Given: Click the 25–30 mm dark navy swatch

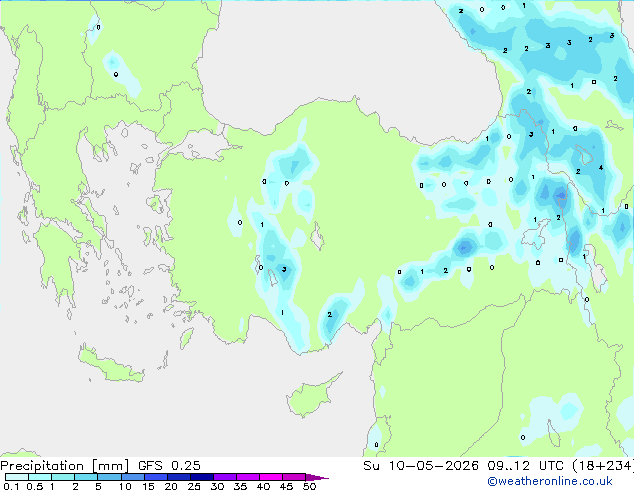Looking at the screenshot, I should coord(201,477).
